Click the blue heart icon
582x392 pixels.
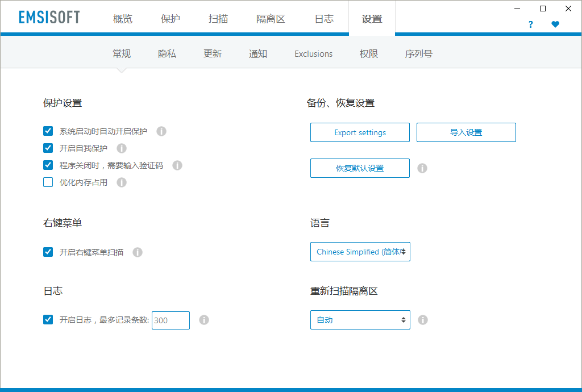pos(555,24)
